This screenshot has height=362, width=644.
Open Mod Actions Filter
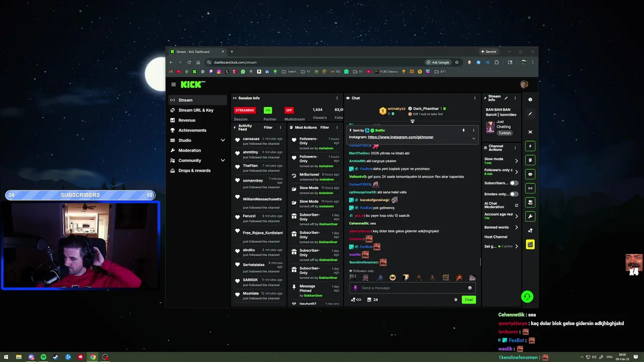325,127
